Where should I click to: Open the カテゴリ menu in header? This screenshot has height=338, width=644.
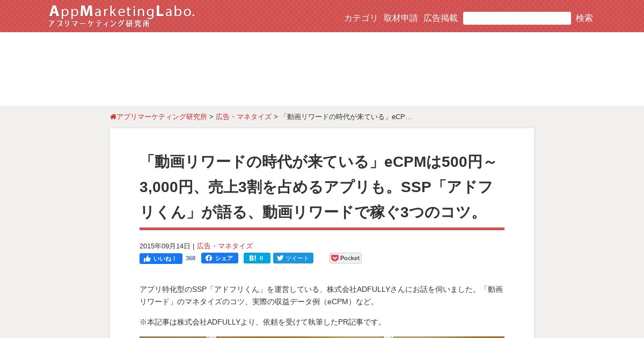click(361, 18)
